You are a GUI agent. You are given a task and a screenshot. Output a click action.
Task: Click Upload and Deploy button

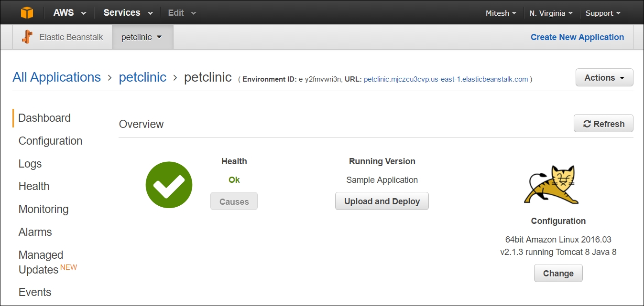click(382, 201)
